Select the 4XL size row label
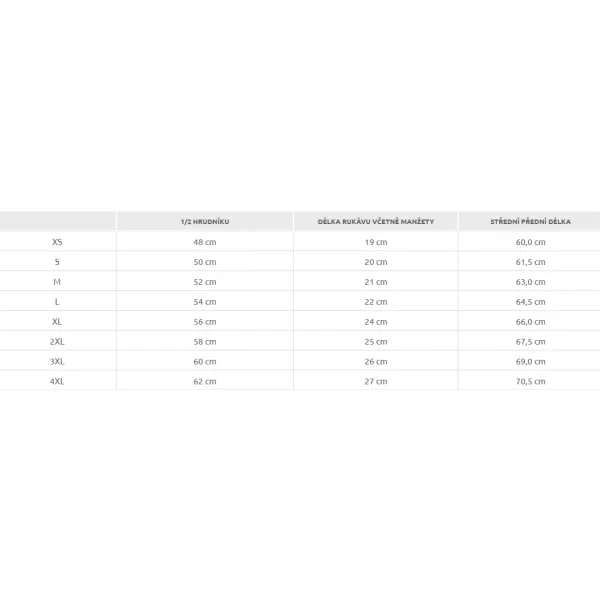The height and width of the screenshot is (600, 600). (x=57, y=381)
